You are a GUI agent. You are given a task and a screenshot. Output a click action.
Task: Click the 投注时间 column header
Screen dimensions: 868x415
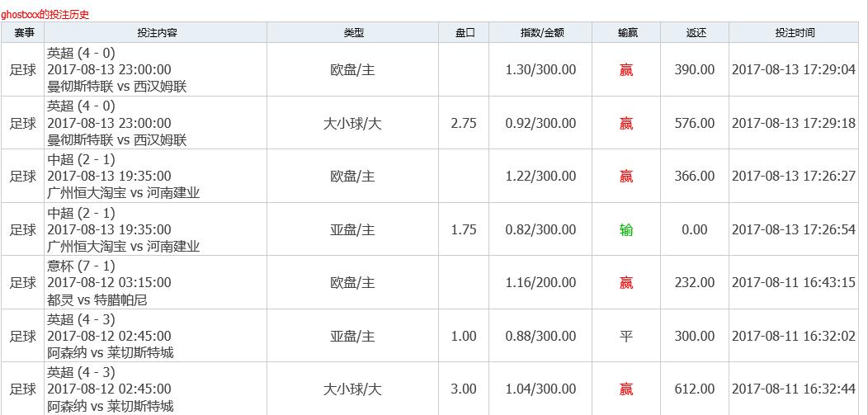tap(795, 33)
